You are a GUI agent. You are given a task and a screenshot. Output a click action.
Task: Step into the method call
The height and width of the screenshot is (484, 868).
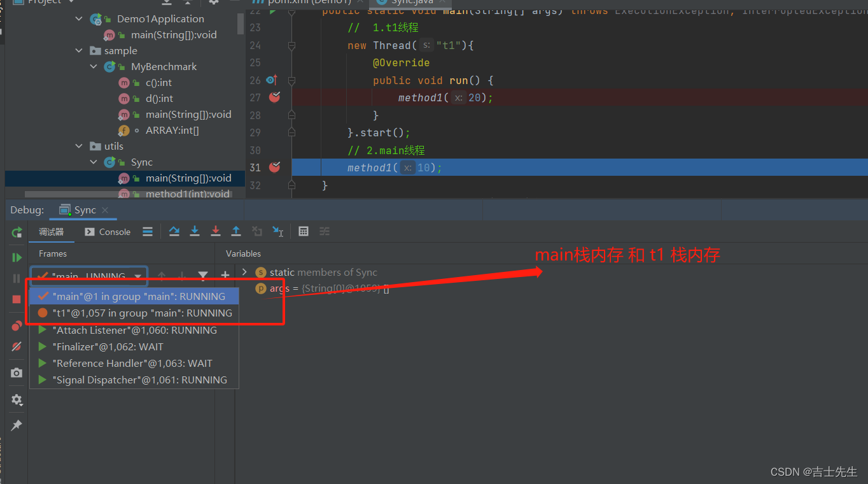[195, 232]
